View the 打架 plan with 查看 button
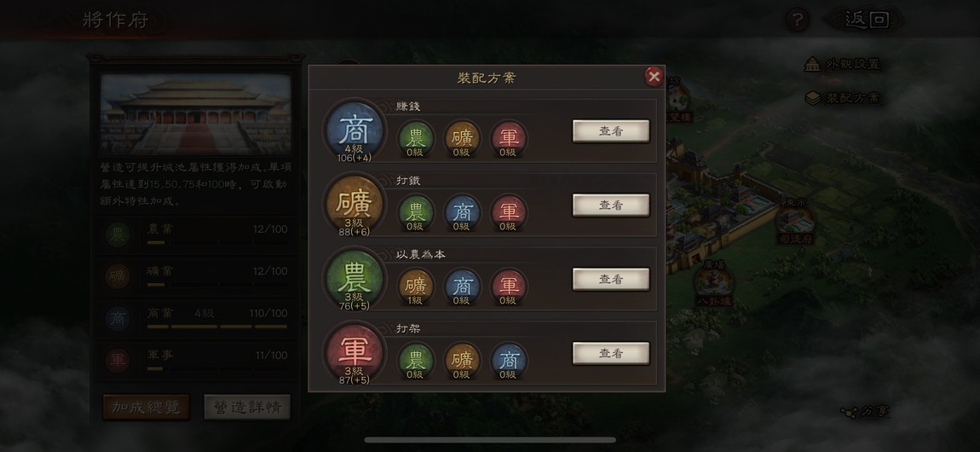This screenshot has height=452, width=980. point(611,353)
